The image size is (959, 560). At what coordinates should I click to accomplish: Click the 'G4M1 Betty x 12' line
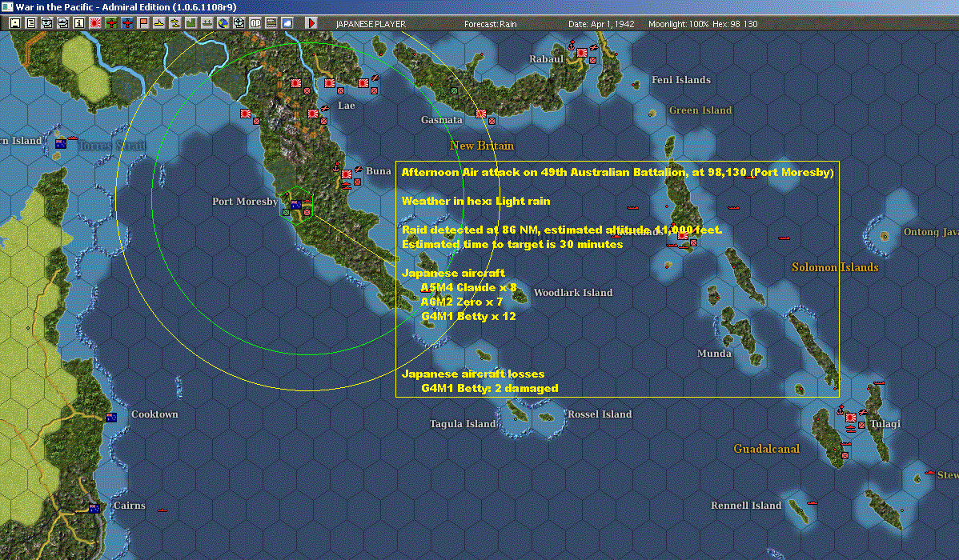(468, 316)
